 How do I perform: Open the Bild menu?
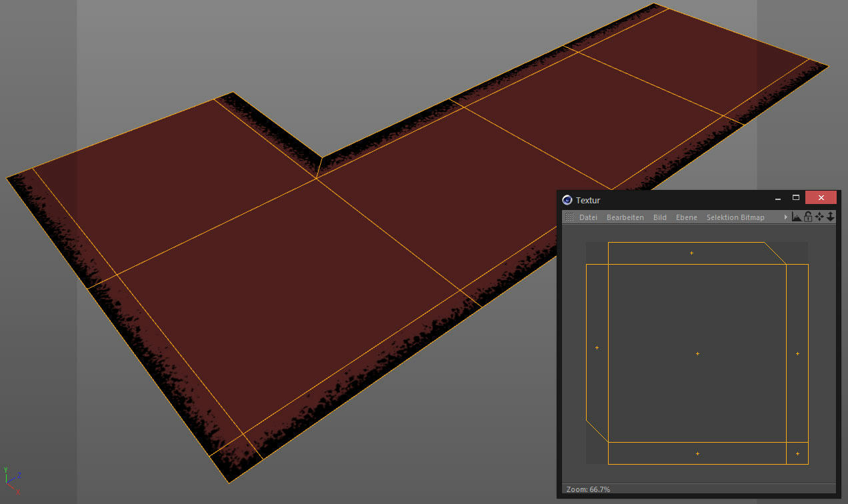click(659, 217)
